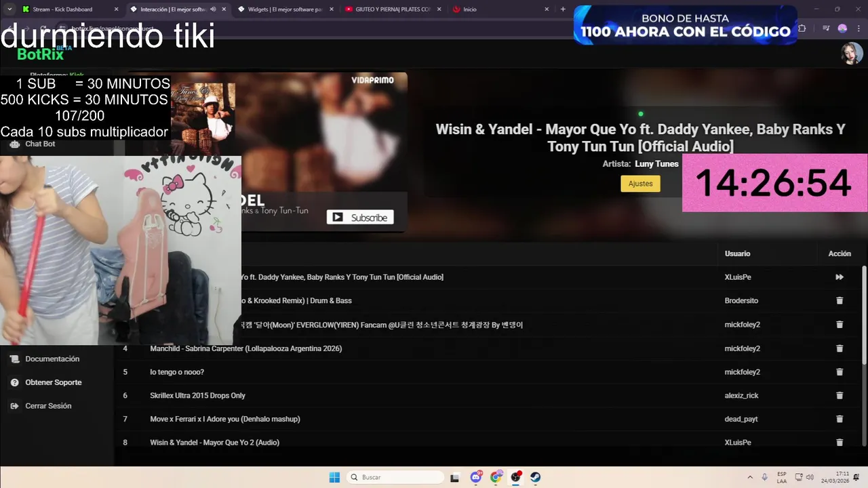
Task: Remove the Skrillex Ultra 2015 request
Action: click(840, 395)
